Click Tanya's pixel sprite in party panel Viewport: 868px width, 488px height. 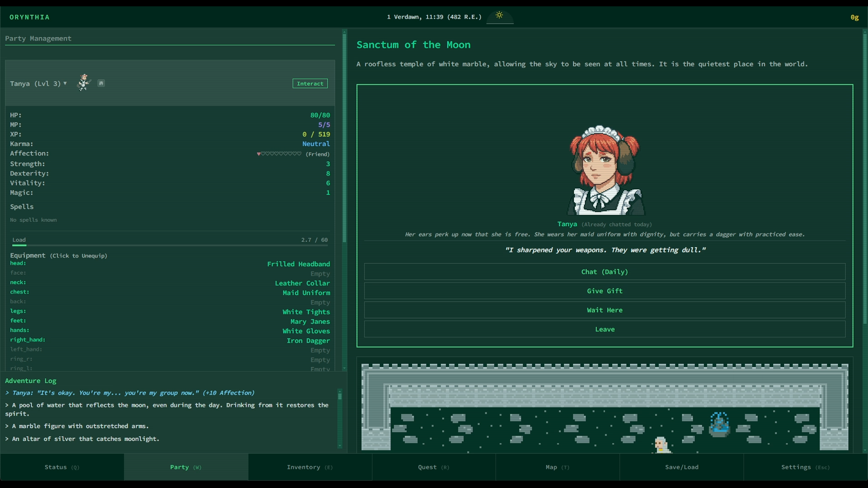click(84, 83)
